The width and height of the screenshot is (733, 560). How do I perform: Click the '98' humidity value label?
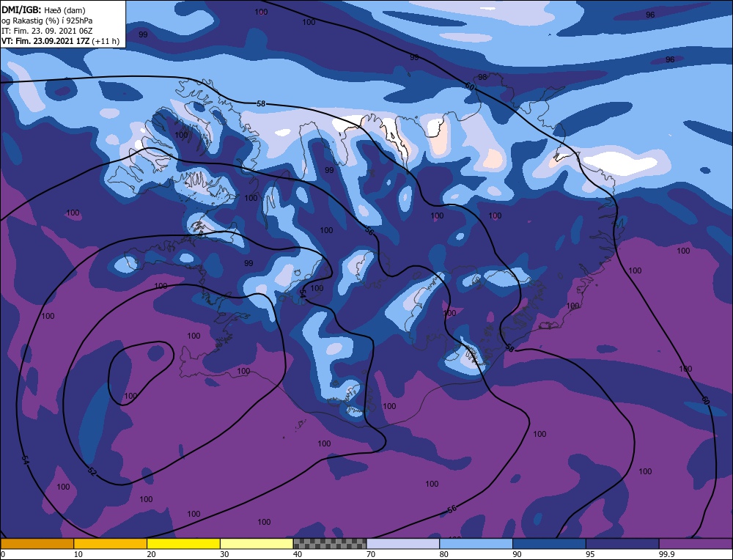(482, 77)
